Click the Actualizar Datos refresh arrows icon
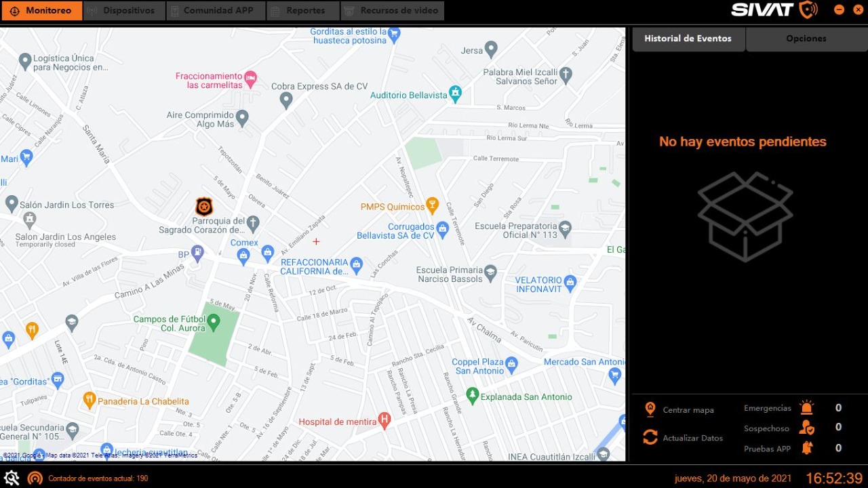Screen dimensions: 868x488 click(x=650, y=438)
